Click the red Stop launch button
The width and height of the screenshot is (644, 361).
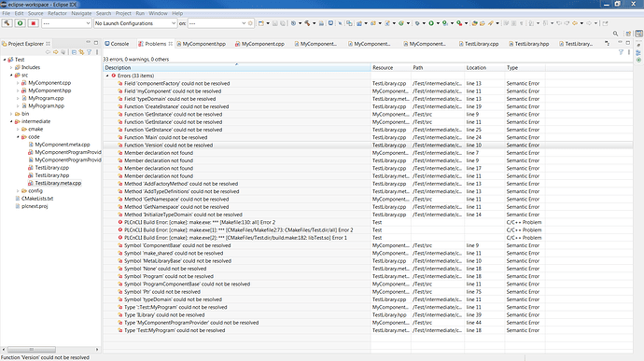coord(34,23)
